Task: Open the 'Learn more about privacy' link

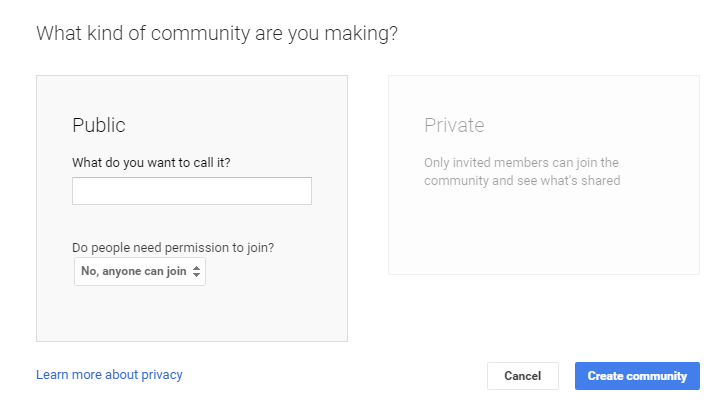Action: pyautogui.click(x=109, y=375)
